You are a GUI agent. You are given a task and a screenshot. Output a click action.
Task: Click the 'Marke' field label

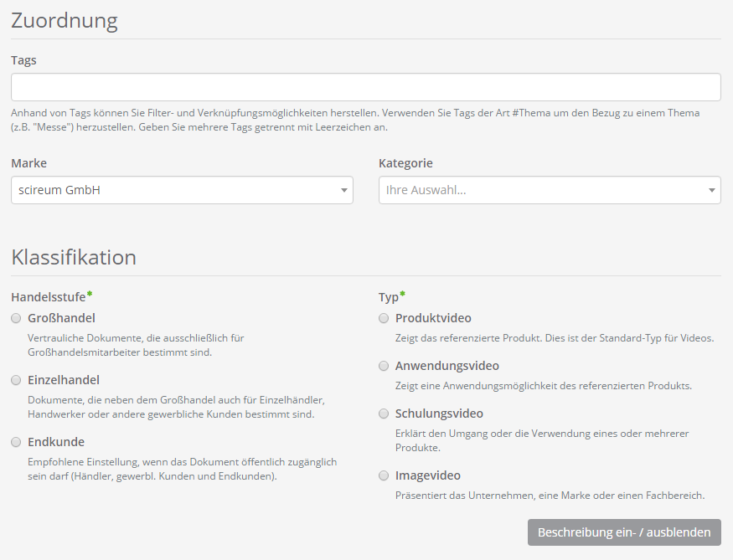[x=28, y=163]
